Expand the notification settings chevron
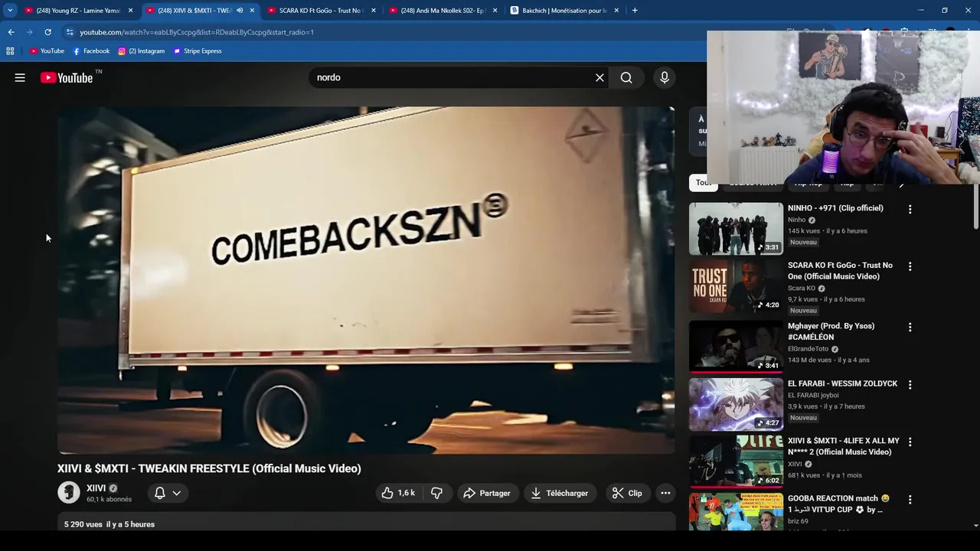The image size is (980, 551). pyautogui.click(x=177, y=494)
